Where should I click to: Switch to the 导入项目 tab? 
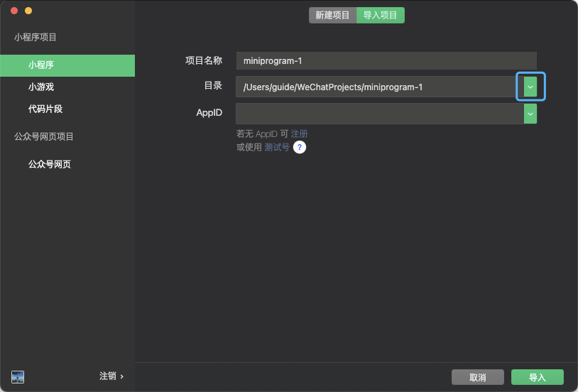coord(381,15)
